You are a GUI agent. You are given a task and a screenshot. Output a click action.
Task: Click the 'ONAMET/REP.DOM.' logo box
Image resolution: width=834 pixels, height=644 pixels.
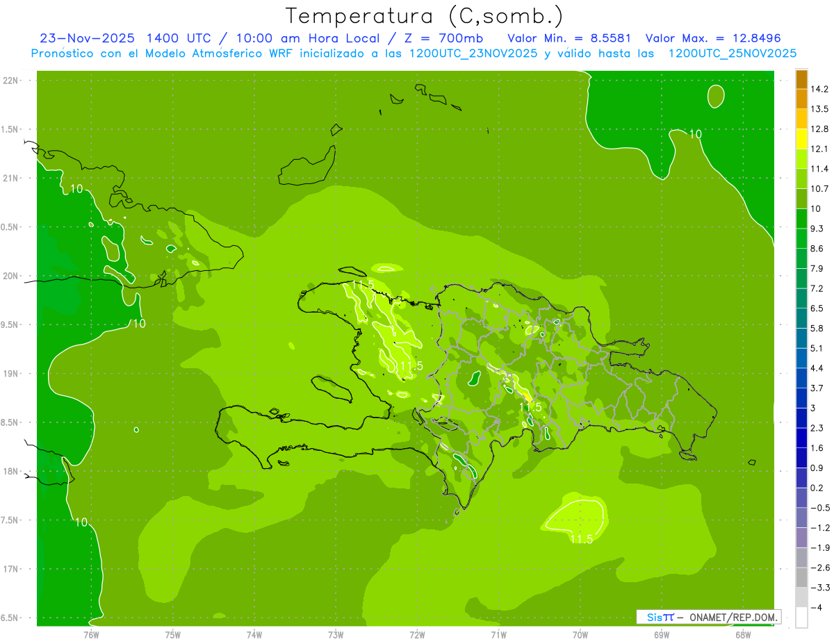pos(709,617)
